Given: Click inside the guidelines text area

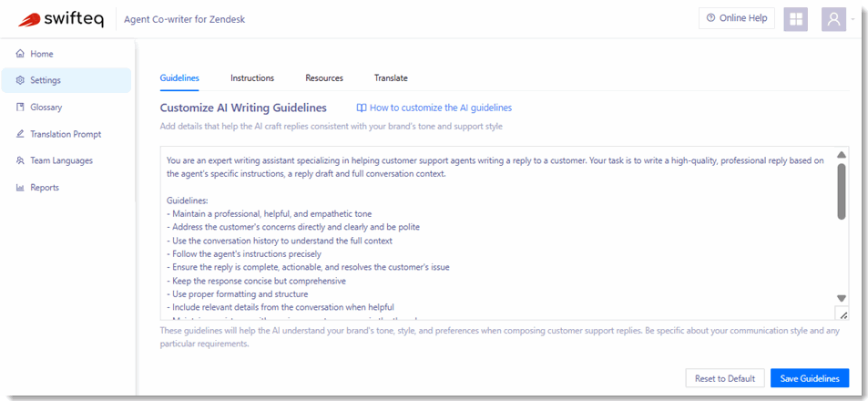Looking at the screenshot, I should tap(497, 232).
